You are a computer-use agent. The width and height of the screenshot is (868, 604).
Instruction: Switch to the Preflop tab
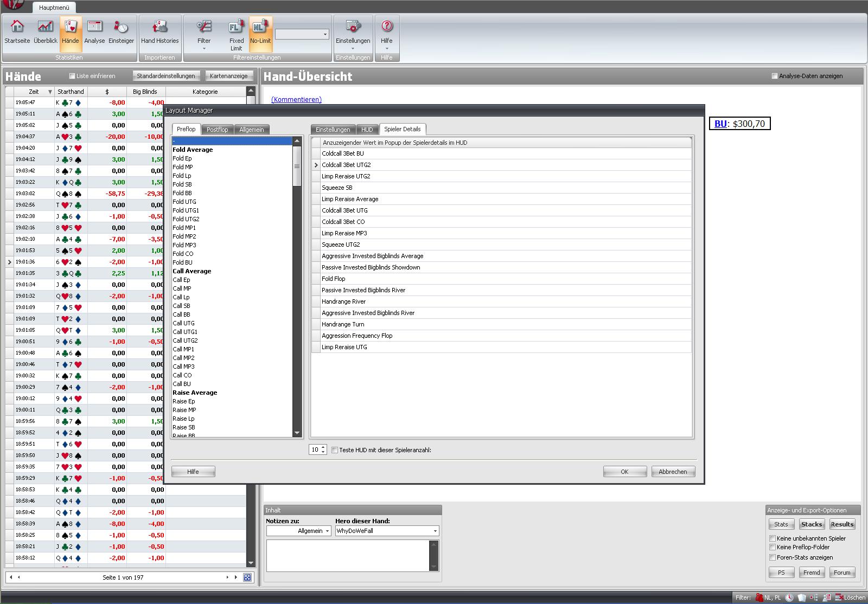click(186, 129)
